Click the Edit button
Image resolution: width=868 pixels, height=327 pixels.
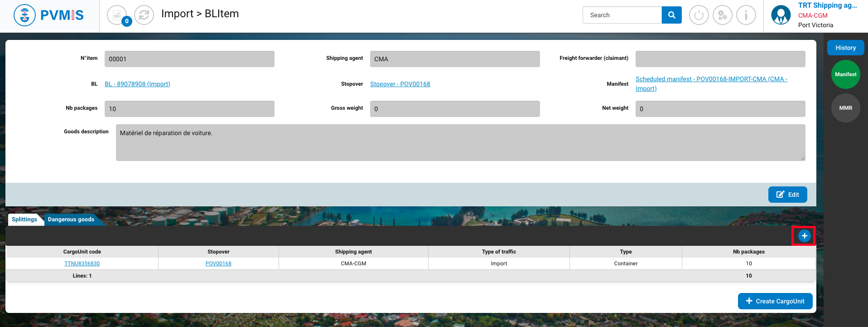[787, 195]
